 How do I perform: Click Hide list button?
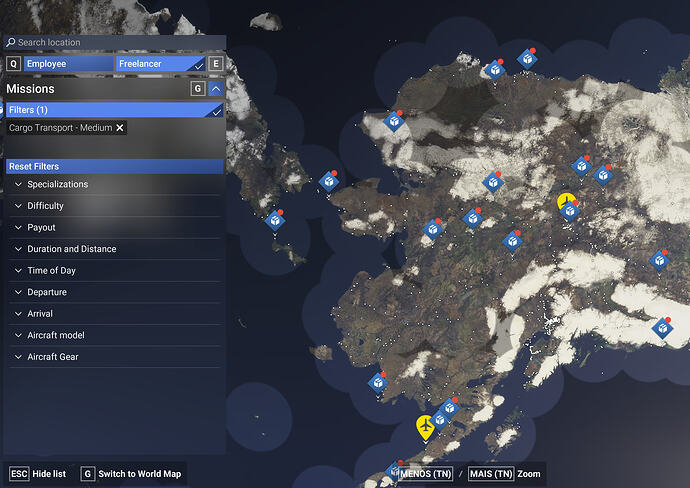(38, 474)
